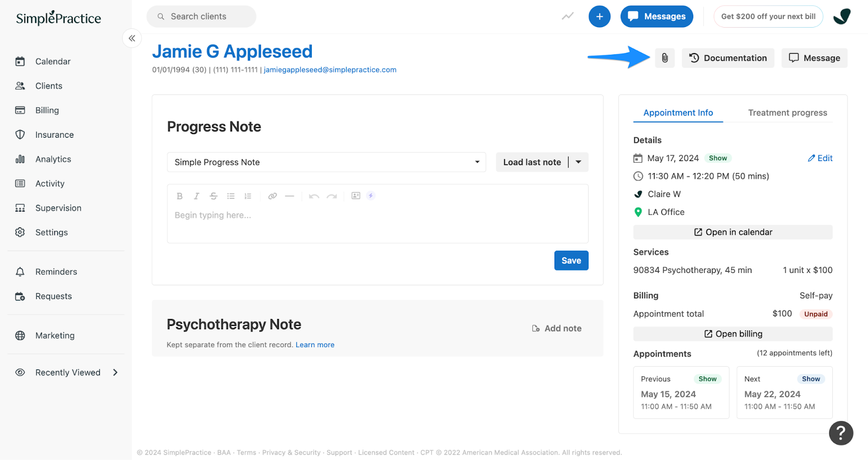Click Open in calendar
The width and height of the screenshot is (868, 460).
[733, 232]
